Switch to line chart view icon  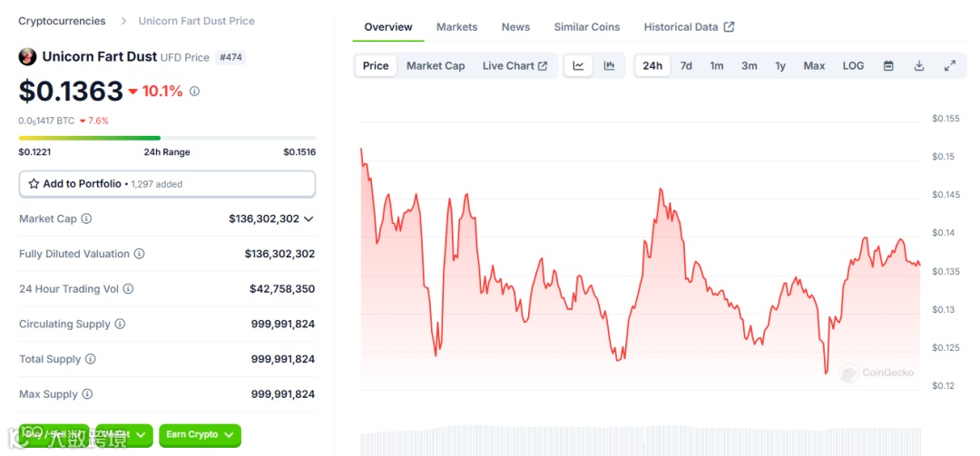[x=578, y=65]
